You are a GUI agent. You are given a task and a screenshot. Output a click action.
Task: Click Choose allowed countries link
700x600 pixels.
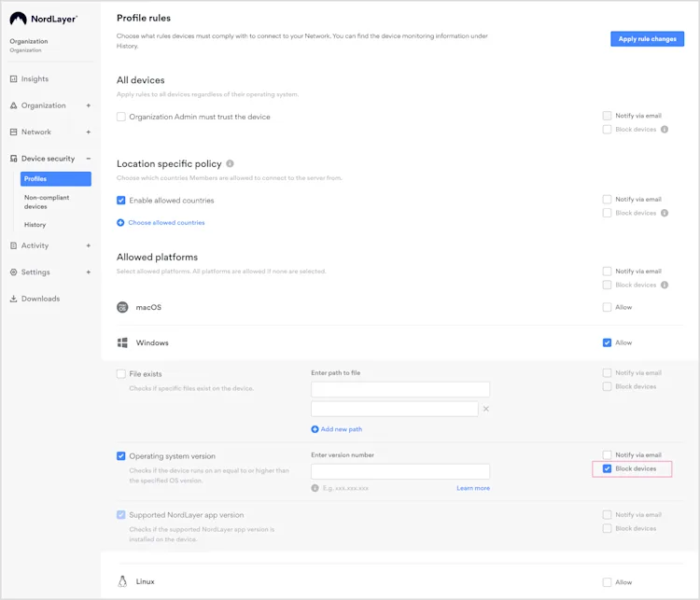[x=166, y=222]
